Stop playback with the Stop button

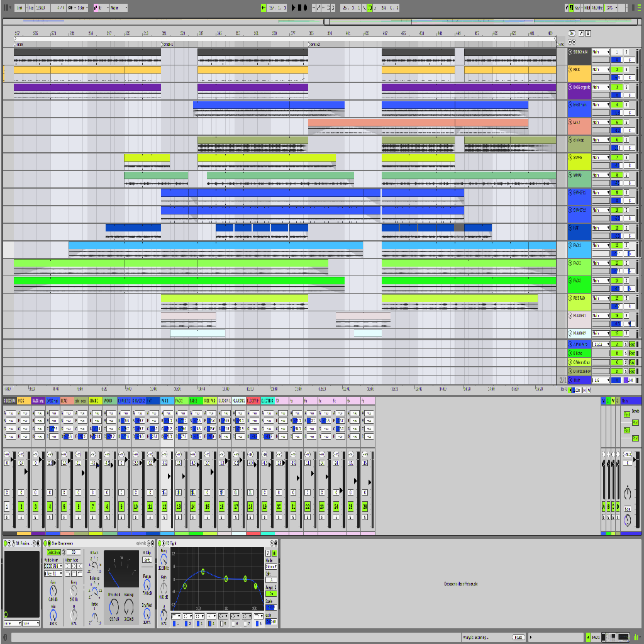[x=299, y=8]
